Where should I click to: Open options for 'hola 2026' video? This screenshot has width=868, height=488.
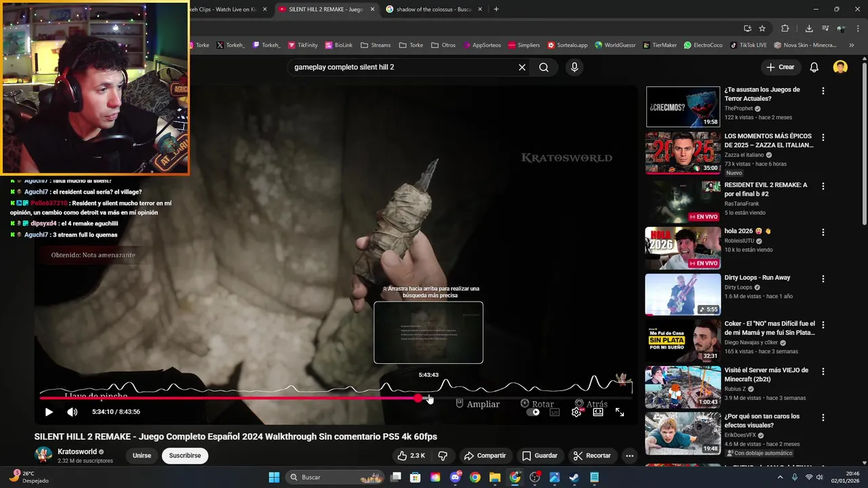click(823, 232)
